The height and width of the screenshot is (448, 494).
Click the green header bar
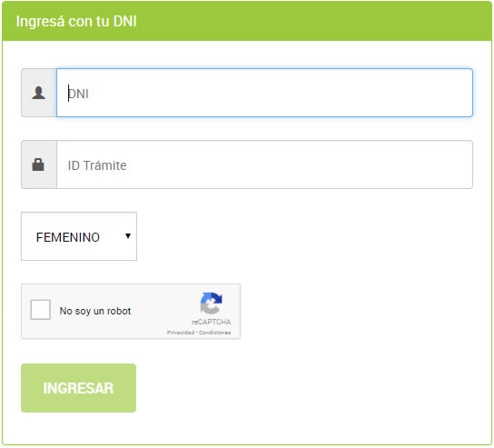click(247, 21)
